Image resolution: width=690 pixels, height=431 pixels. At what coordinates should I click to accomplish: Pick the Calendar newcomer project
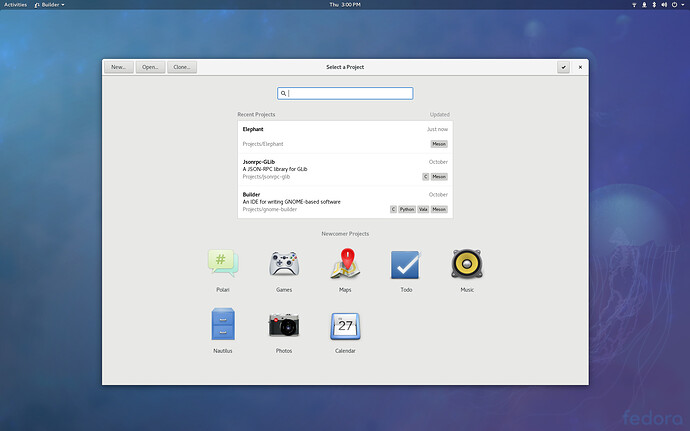point(345,325)
